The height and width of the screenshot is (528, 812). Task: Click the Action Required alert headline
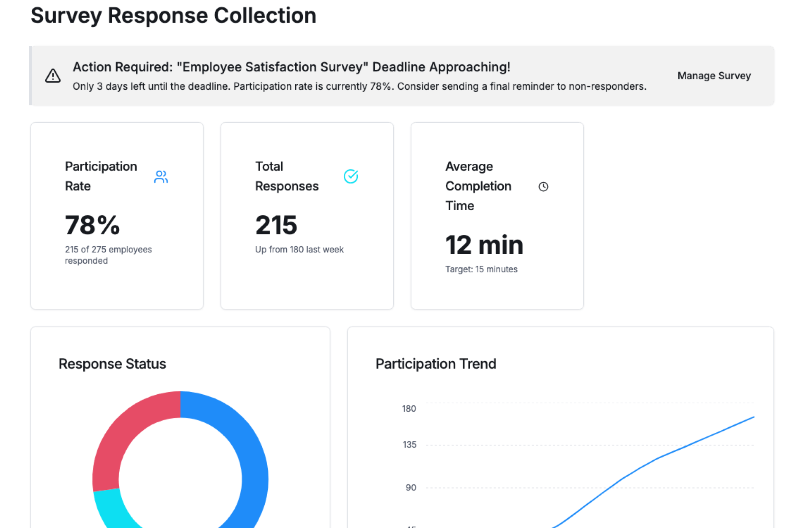click(291, 67)
